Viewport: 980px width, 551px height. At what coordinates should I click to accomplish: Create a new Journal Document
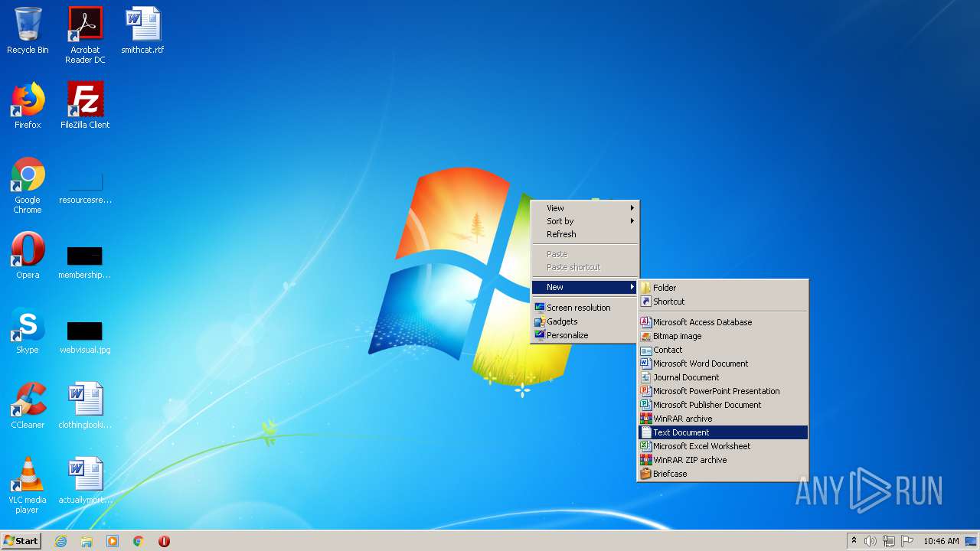click(723, 377)
